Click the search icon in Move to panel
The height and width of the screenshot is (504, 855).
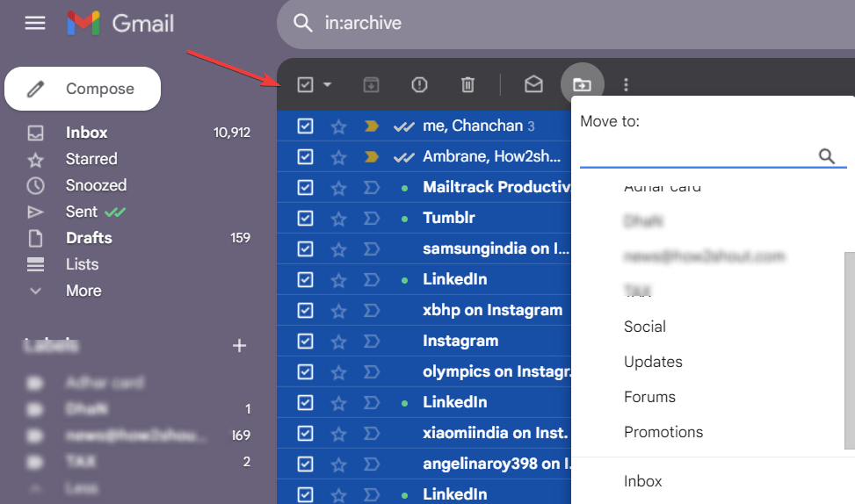(x=827, y=155)
